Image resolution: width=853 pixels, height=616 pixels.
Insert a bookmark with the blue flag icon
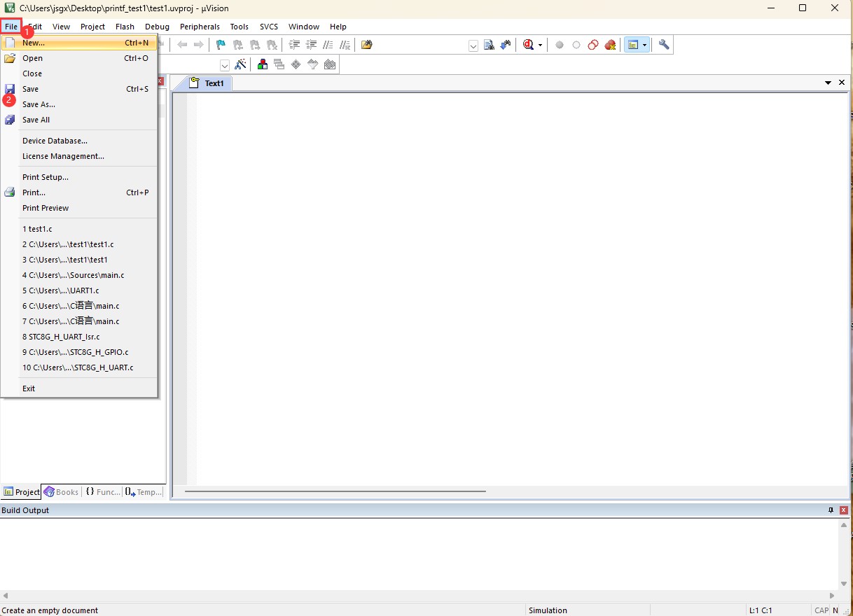point(221,45)
